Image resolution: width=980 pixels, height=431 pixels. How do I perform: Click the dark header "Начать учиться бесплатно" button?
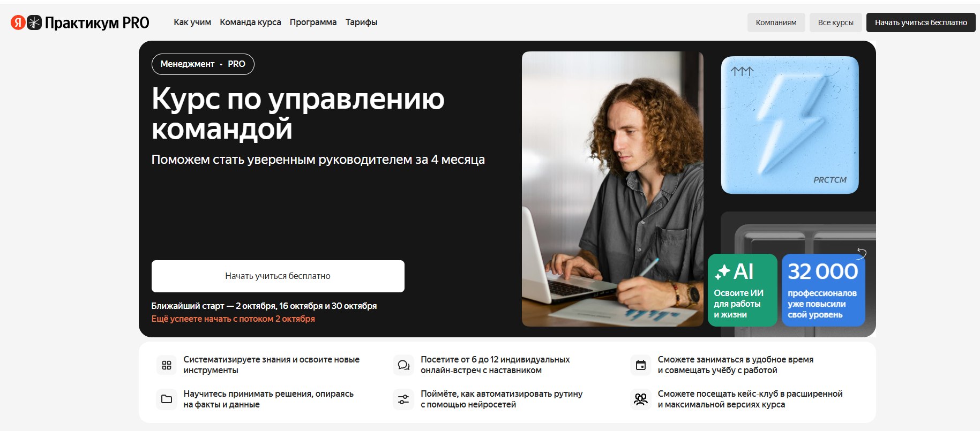921,22
